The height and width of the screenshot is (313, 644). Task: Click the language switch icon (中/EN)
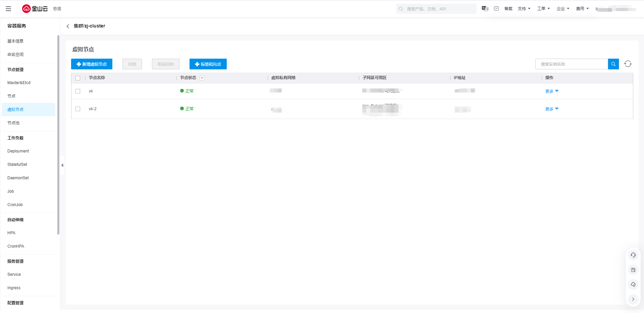point(485,9)
